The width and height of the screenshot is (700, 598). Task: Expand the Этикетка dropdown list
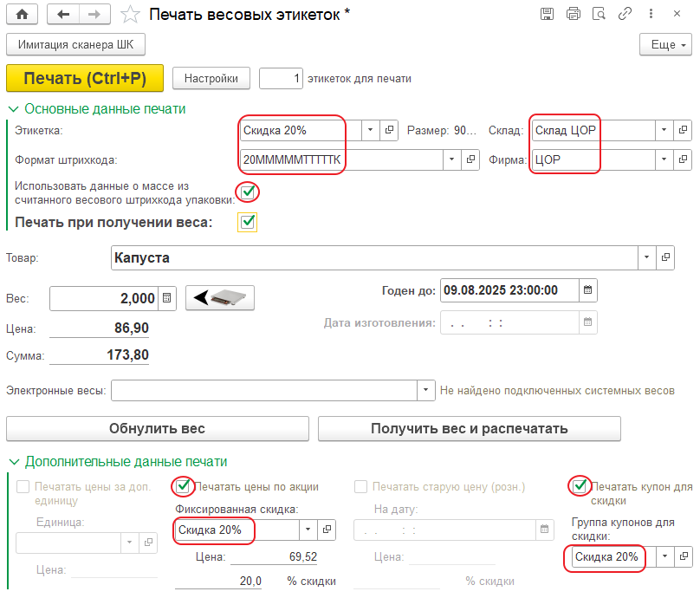(x=370, y=131)
